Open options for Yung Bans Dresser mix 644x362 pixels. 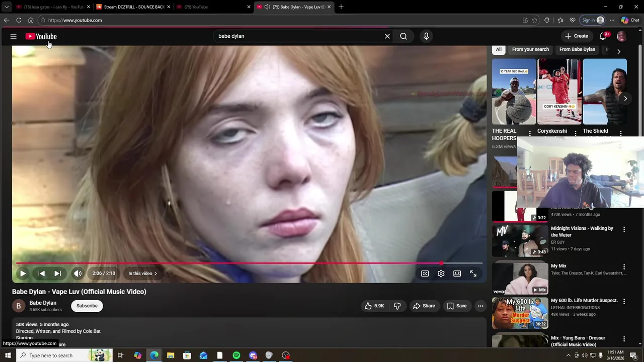[x=624, y=339]
